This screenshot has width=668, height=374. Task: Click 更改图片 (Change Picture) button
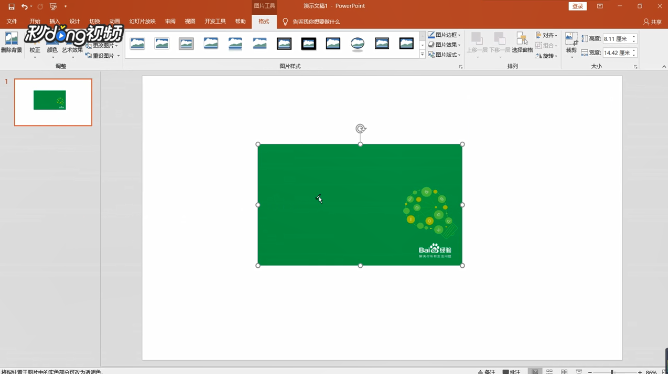[102, 45]
